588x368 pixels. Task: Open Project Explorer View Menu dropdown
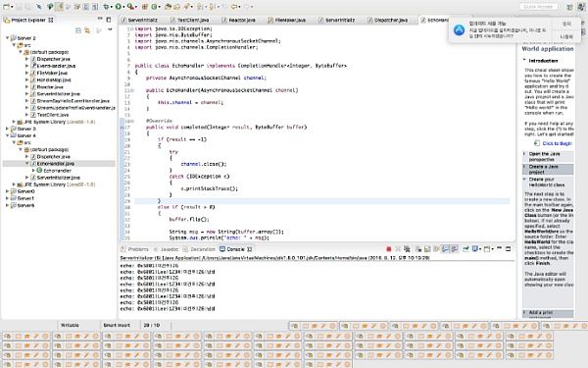[x=110, y=29]
